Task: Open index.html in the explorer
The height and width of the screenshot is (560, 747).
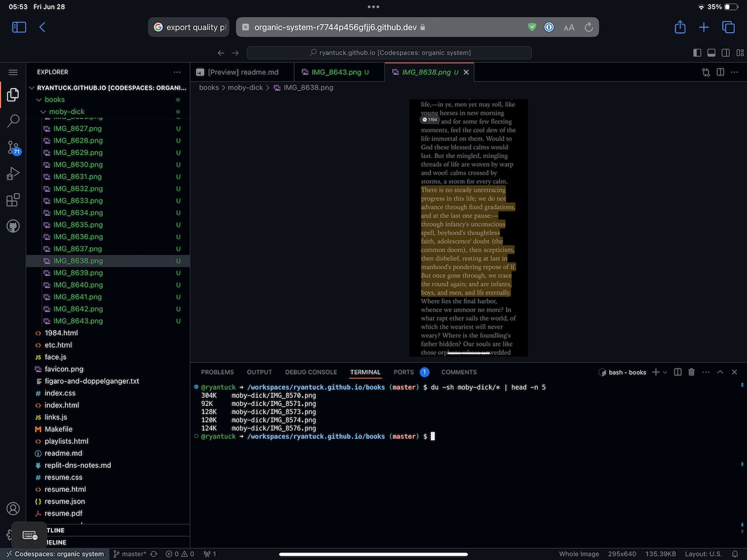Action: pyautogui.click(x=62, y=405)
